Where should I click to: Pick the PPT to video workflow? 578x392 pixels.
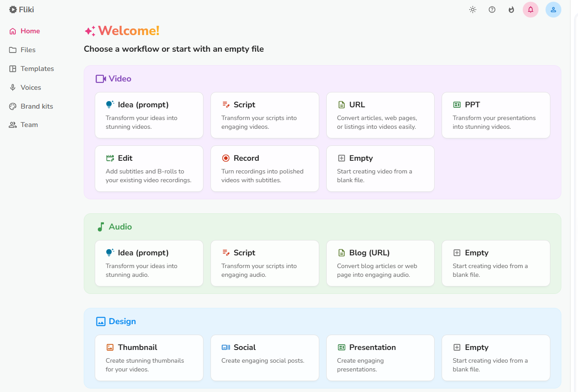click(496, 115)
